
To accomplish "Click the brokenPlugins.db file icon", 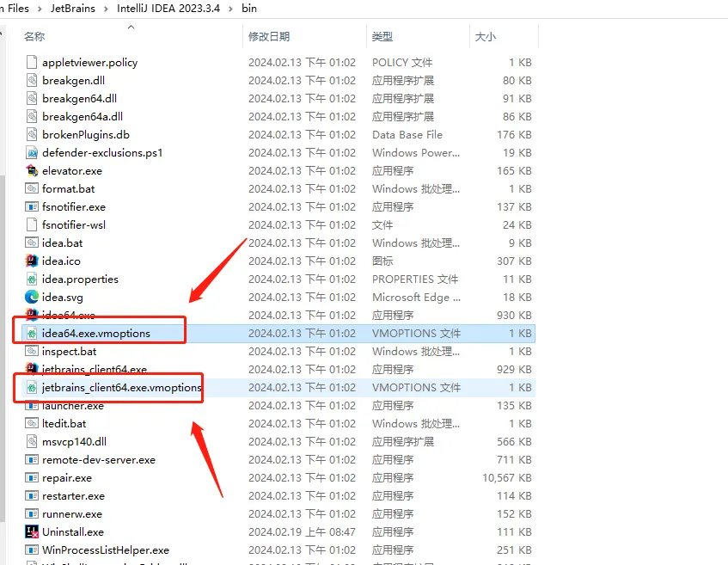I will click(x=32, y=135).
